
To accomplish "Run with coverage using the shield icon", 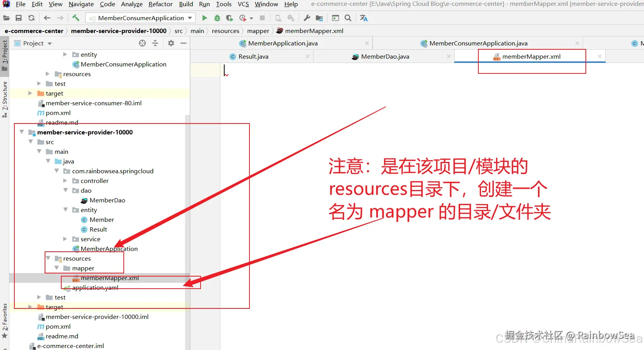I will pyautogui.click(x=230, y=18).
